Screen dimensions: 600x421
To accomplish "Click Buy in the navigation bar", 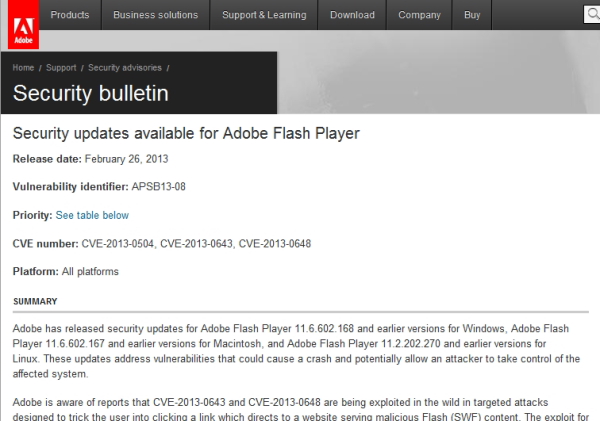I will tap(472, 16).
